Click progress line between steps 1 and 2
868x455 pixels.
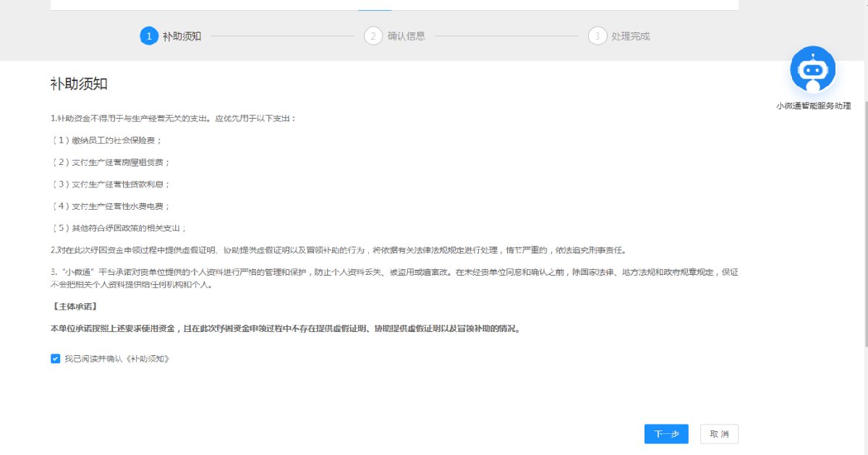[x=282, y=36]
